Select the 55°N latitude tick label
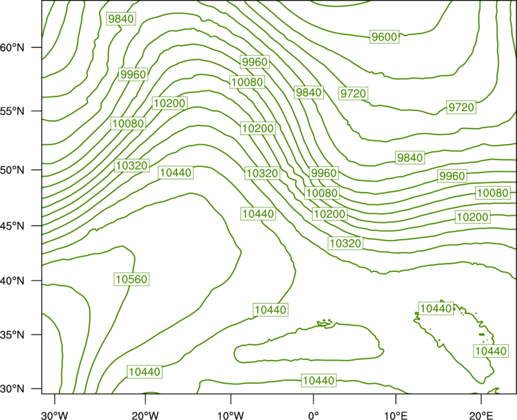Image resolution: width=517 pixels, height=420 pixels. (12, 111)
